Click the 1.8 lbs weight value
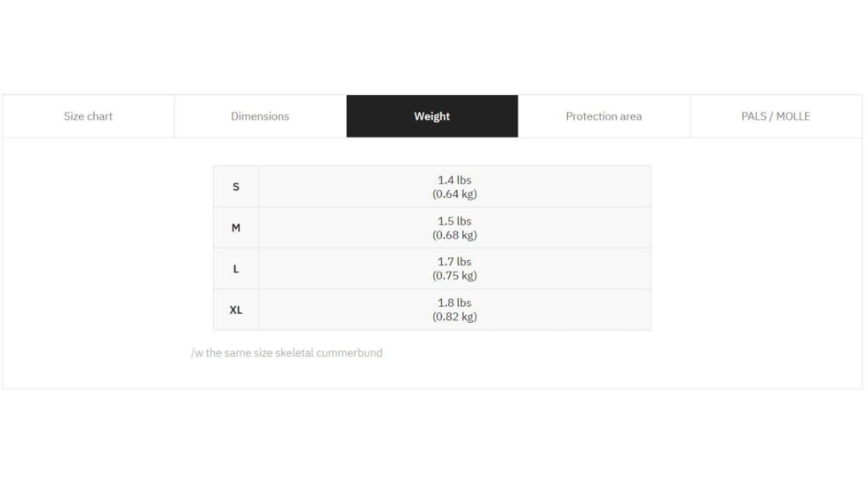 [454, 303]
